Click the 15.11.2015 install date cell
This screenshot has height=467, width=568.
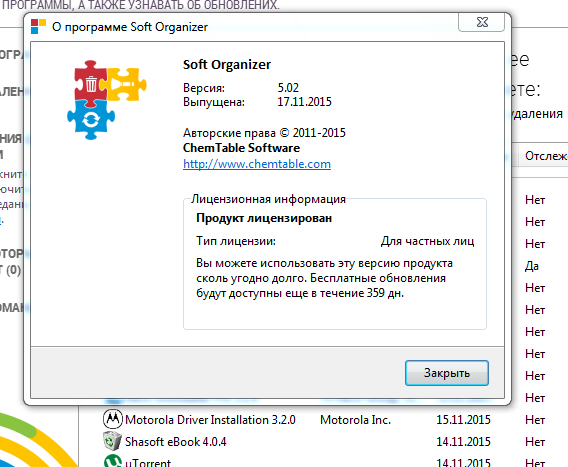point(463,420)
